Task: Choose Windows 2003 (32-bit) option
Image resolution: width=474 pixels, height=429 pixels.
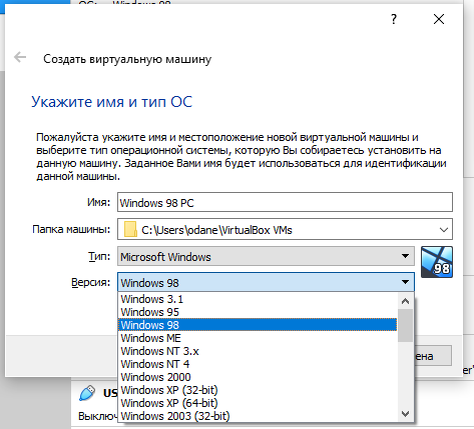Action: tap(257, 416)
